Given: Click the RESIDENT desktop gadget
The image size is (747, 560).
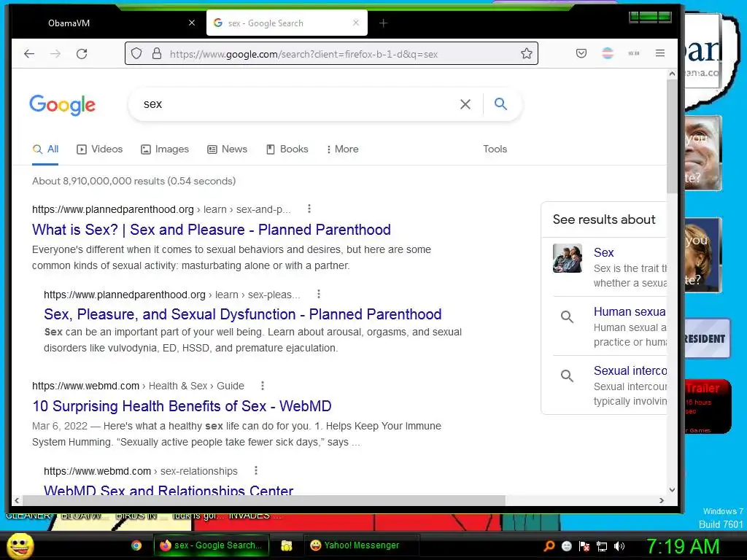Looking at the screenshot, I should click(707, 338).
